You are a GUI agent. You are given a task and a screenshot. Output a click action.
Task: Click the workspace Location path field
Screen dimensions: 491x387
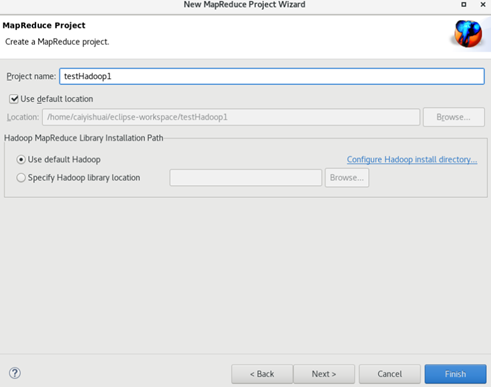point(231,117)
